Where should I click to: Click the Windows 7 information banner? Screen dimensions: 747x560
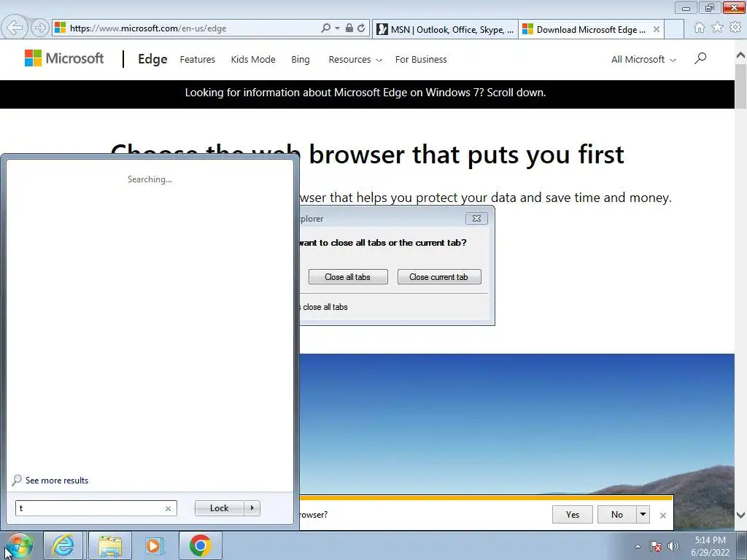click(x=365, y=93)
